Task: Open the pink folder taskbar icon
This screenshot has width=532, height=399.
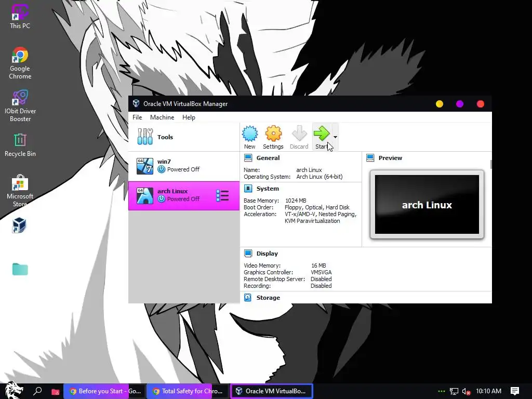Action: [x=55, y=392]
